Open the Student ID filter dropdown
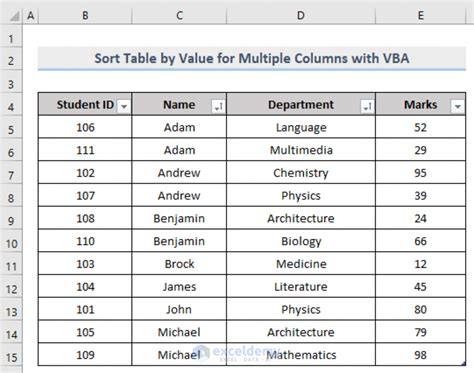474x373 pixels. pos(124,107)
